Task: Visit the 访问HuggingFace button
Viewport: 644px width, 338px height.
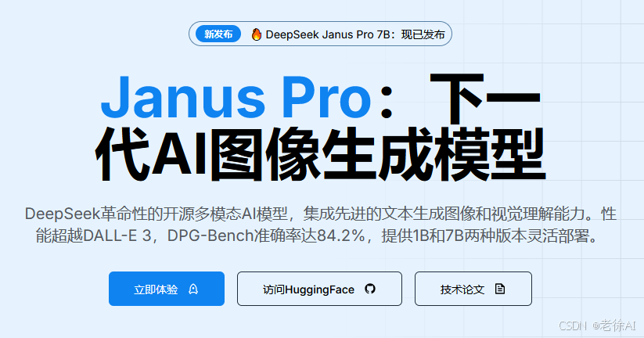Action: (319, 289)
